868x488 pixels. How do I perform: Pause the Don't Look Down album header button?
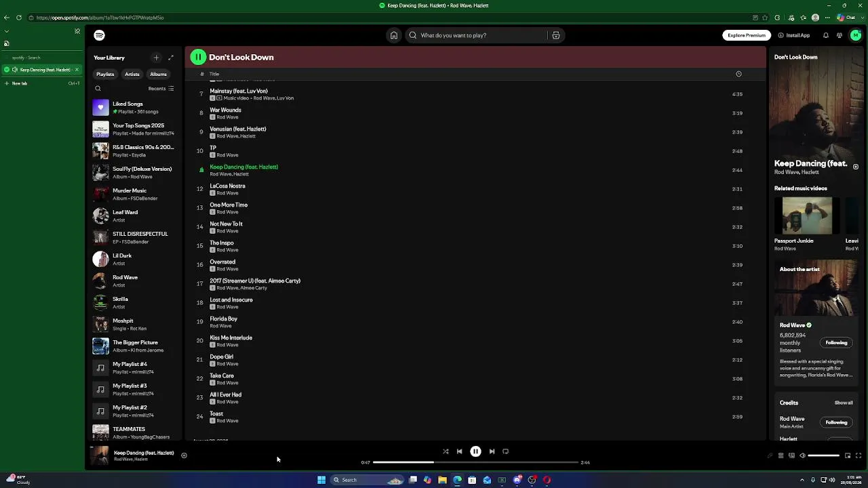click(x=198, y=57)
